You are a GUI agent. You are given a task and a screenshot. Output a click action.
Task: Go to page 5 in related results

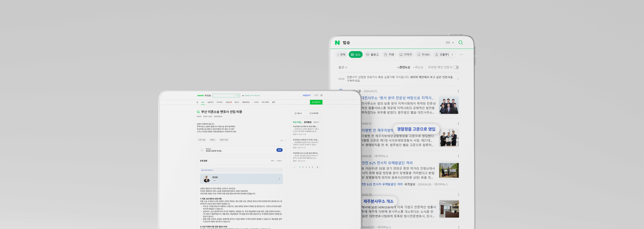pos(312,167)
